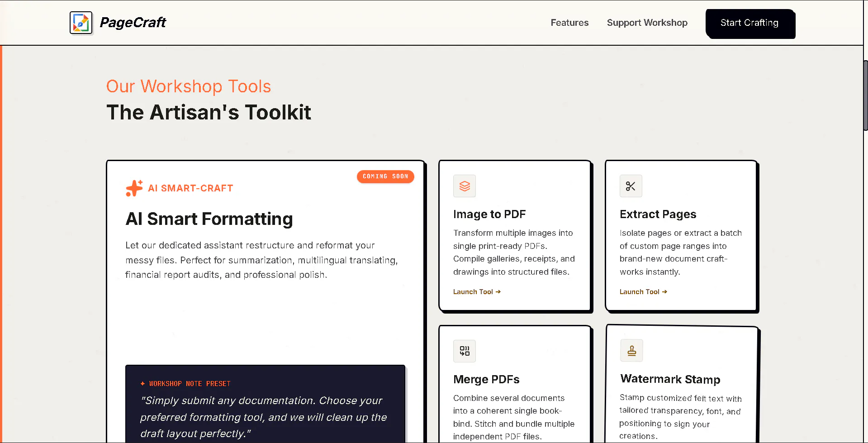Go to Support Workshop page
The height and width of the screenshot is (443, 868).
[x=647, y=23]
